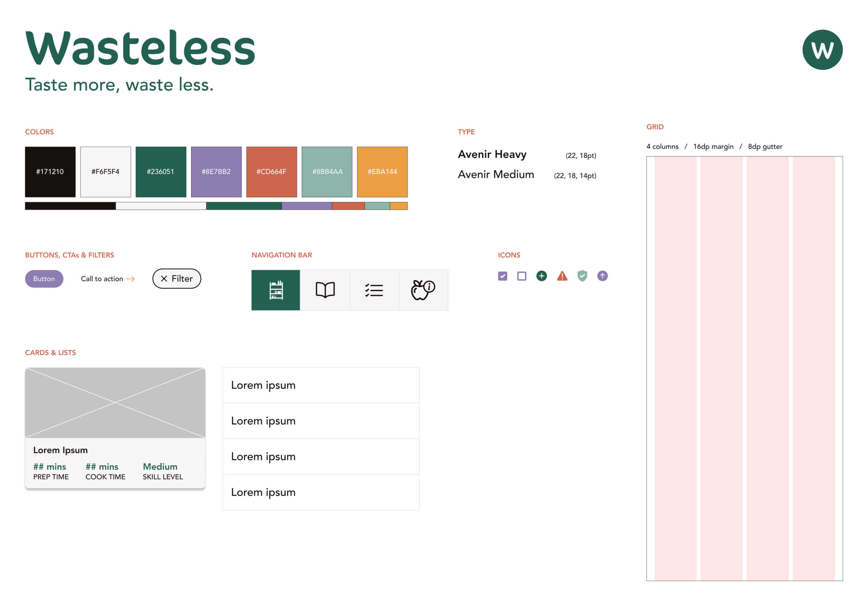Click the purple up-arrow circle icon
Screen dimensions: 868x606
coord(602,276)
